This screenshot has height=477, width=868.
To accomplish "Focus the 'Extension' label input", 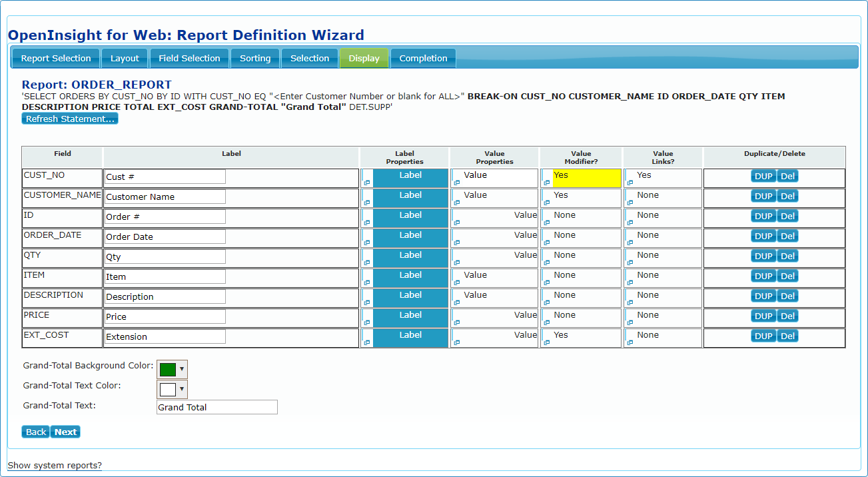I will coord(165,336).
